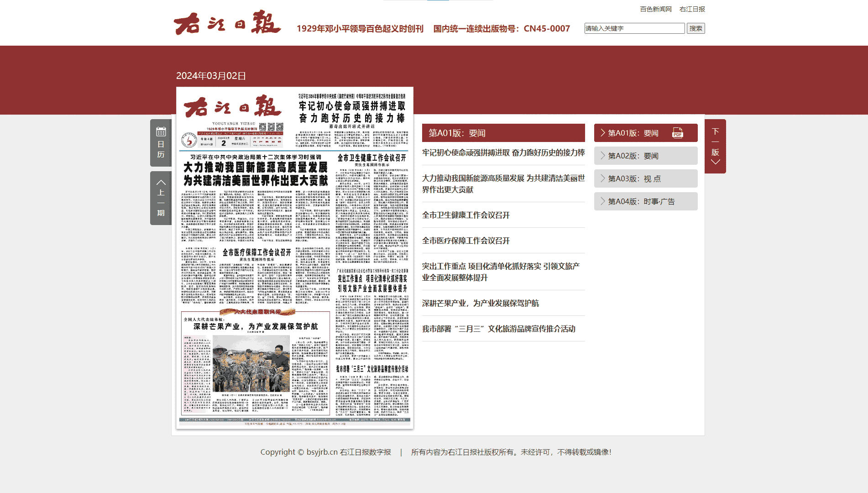Click the 日历 calendar label
Screen dimensions: 868x493
(x=161, y=149)
